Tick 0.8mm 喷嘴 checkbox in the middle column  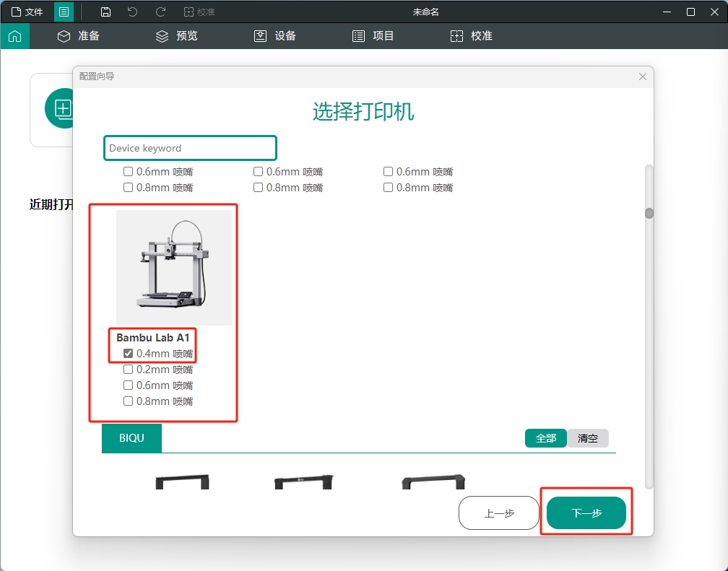coord(258,188)
